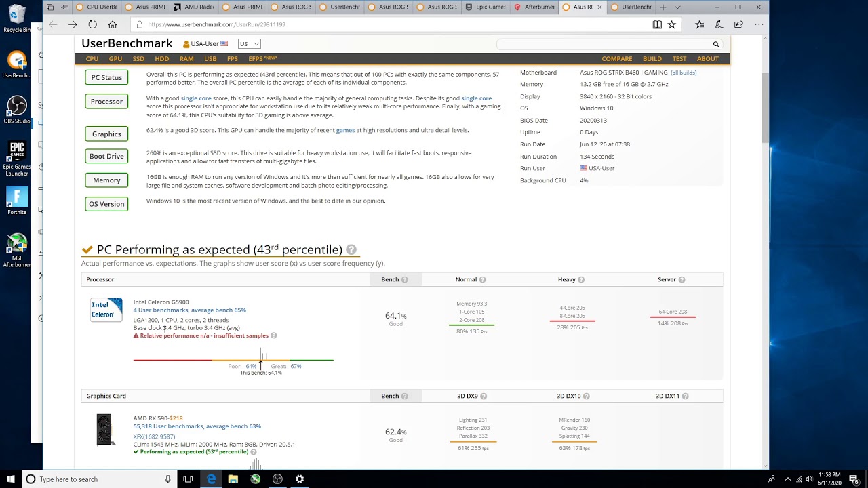Image resolution: width=868 pixels, height=488 pixels.
Task: Switch to the AMD Radeon tab
Action: point(195,7)
